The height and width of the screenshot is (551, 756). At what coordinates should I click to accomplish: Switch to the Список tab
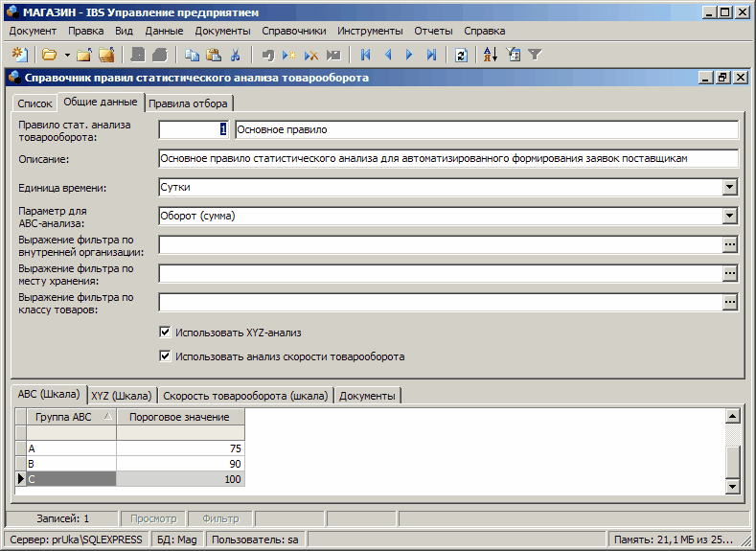click(34, 103)
